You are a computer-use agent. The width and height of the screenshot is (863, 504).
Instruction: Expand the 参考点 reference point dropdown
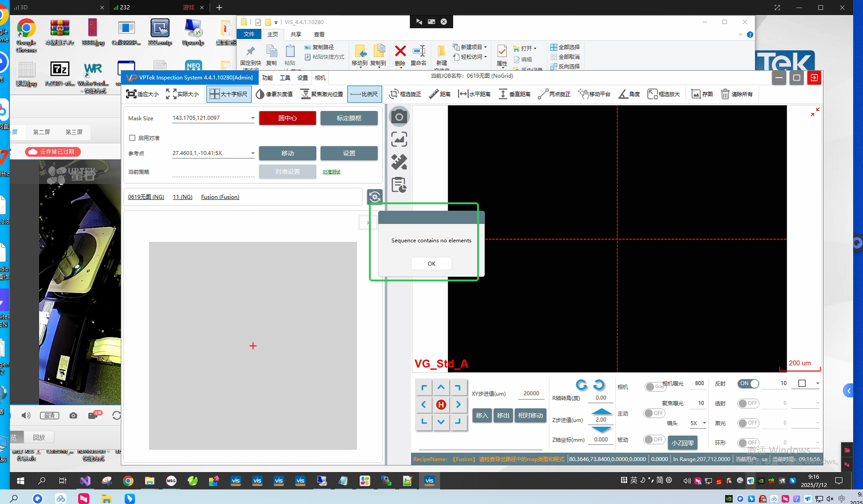click(253, 153)
